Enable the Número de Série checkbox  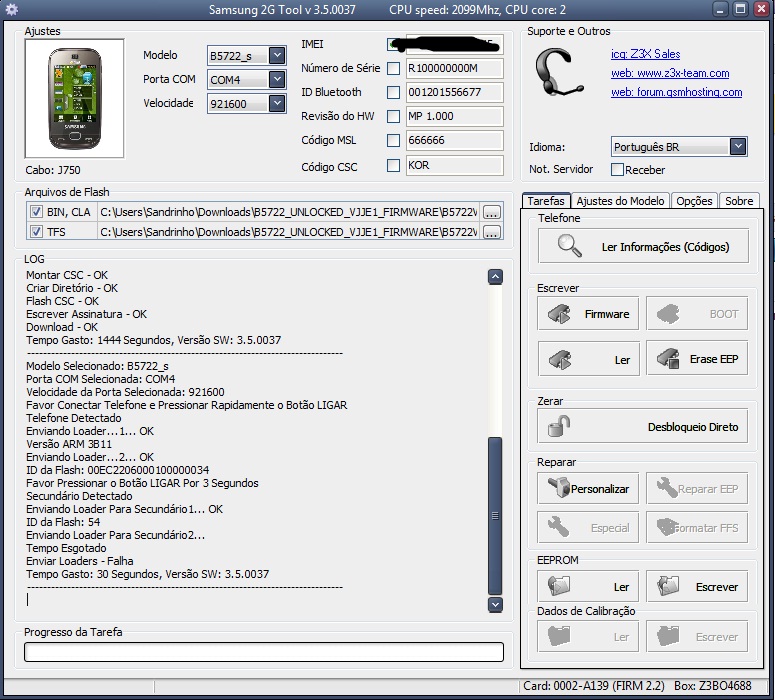coord(393,68)
